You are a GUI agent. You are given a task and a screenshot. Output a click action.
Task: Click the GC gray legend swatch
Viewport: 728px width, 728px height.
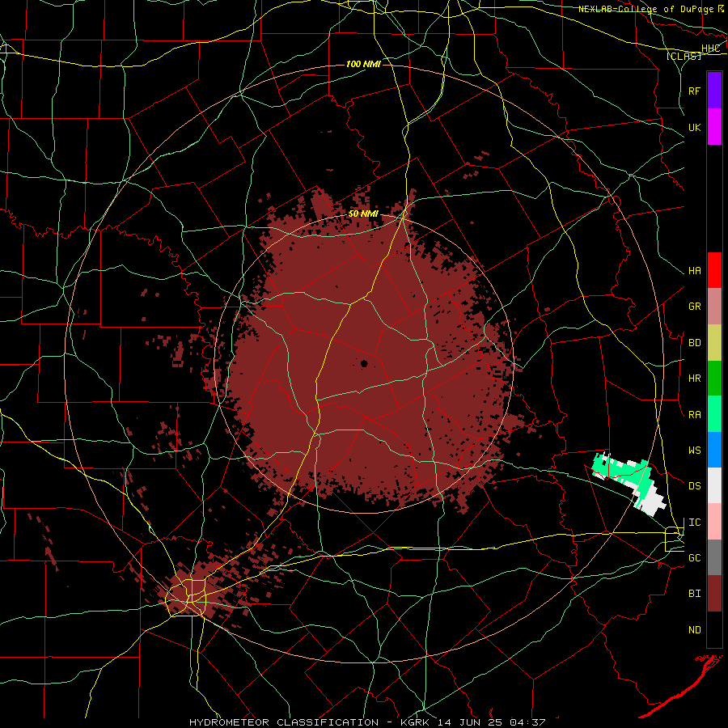point(714,557)
